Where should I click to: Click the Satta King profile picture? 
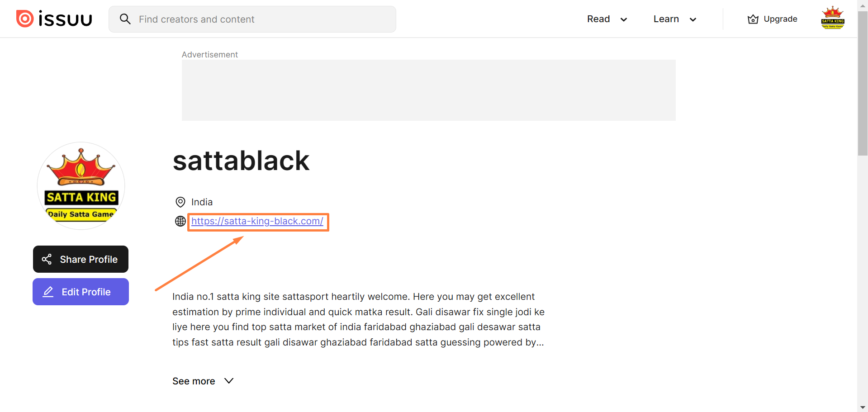tap(81, 186)
